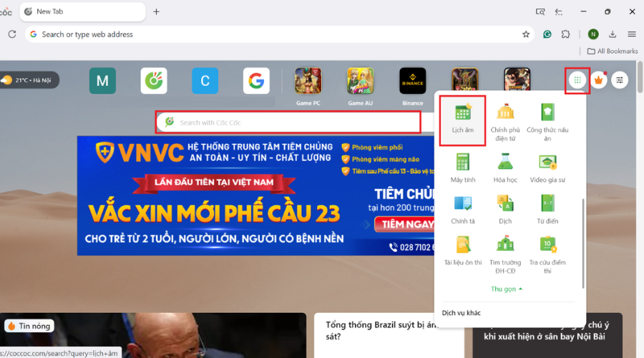
Task: Click the Dịch vụ khác heading
Action: coord(462,313)
